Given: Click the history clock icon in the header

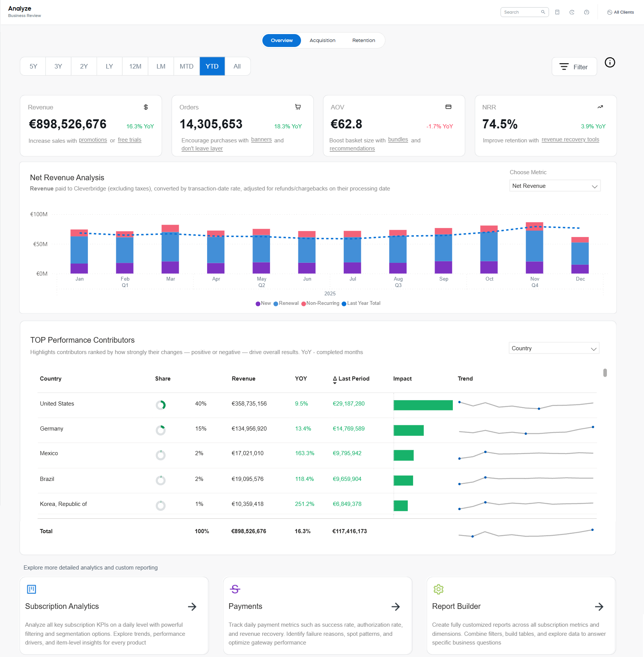Looking at the screenshot, I should coord(572,12).
